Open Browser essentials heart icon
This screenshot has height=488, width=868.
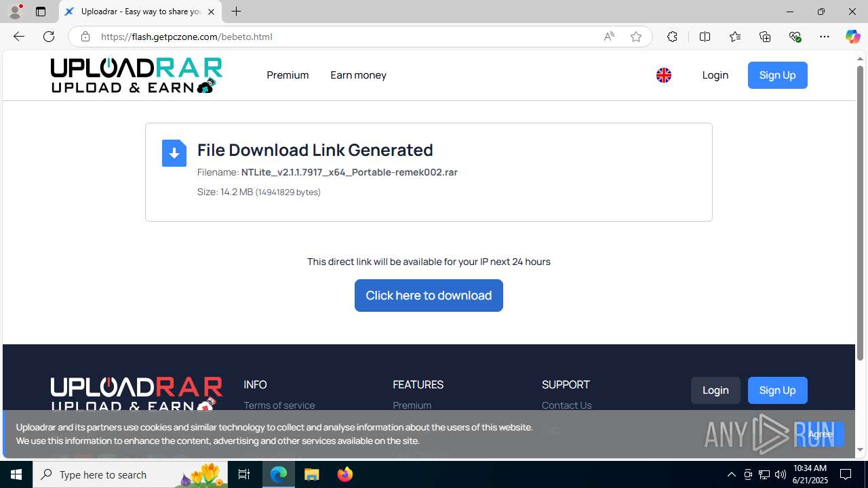click(x=795, y=37)
